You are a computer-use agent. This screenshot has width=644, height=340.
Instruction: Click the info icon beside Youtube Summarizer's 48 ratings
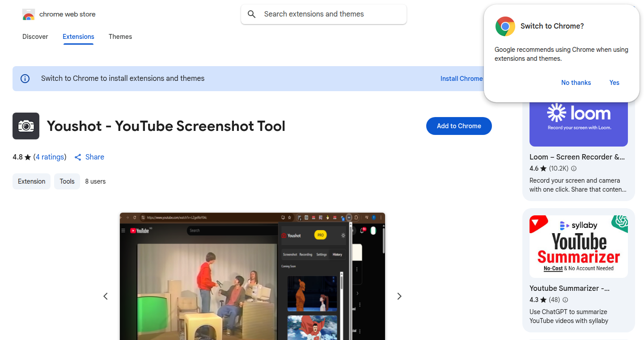(565, 300)
